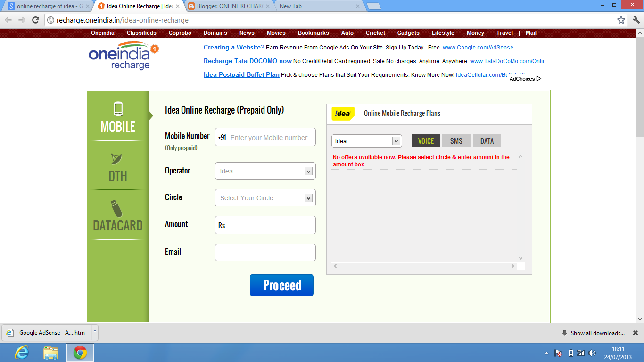Click the Mobile Number input field
The image size is (644, 362).
(265, 137)
